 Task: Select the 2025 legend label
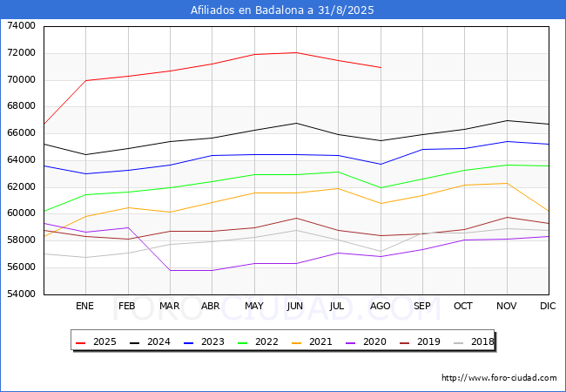pyautogui.click(x=104, y=341)
